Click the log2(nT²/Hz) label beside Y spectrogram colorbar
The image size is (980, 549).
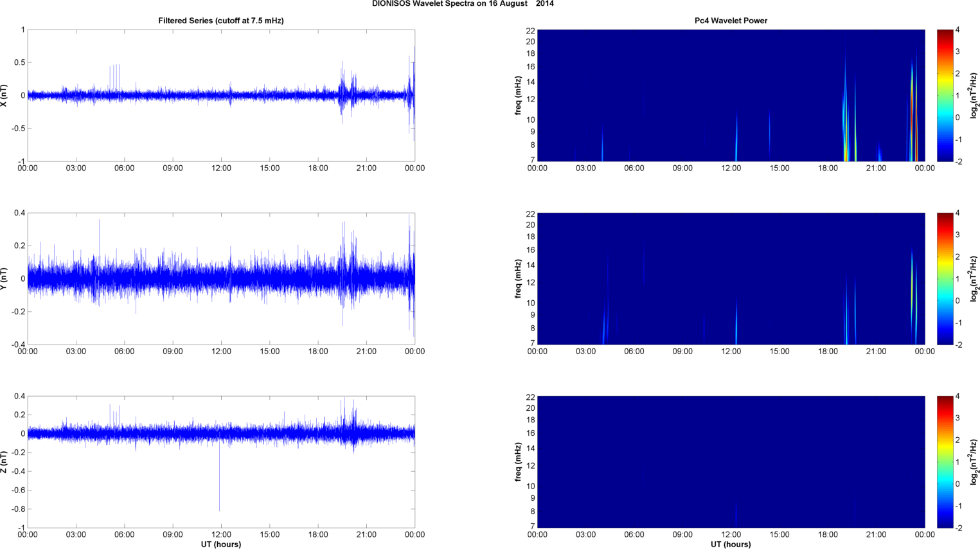(974, 278)
